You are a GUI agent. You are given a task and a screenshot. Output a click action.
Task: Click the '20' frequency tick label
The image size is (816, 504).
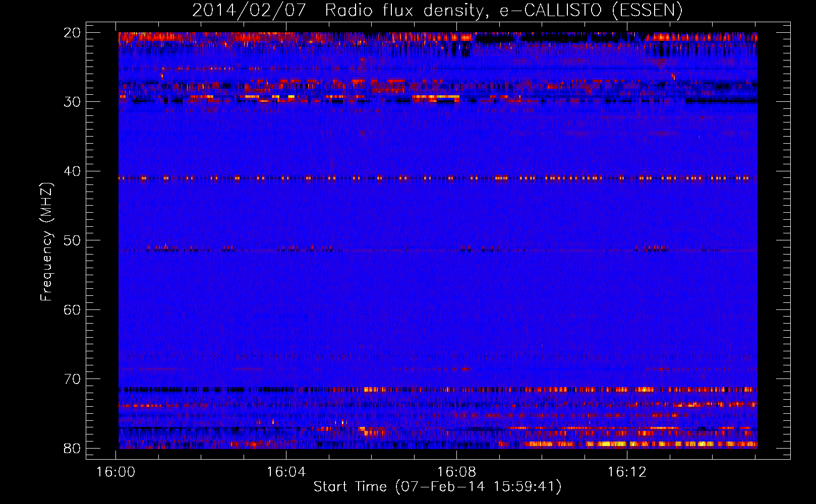tap(72, 33)
